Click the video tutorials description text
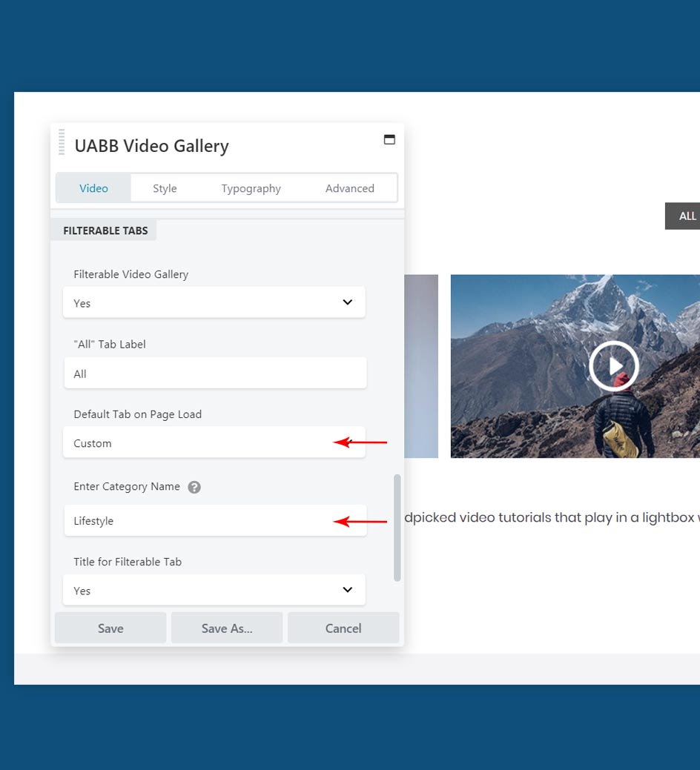This screenshot has width=700, height=770. pos(552,517)
